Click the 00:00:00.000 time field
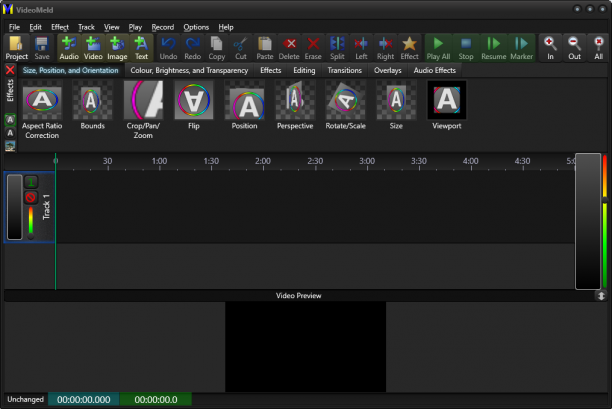 (x=84, y=400)
